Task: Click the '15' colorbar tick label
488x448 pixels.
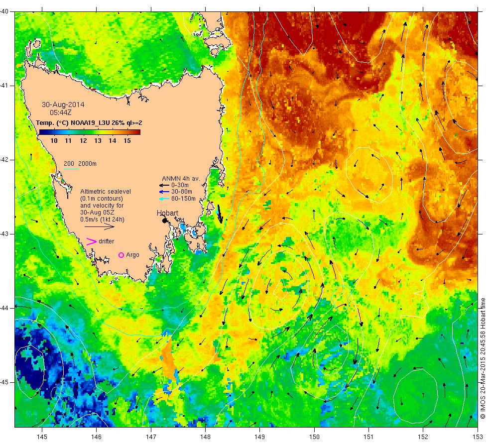Action: pos(127,140)
